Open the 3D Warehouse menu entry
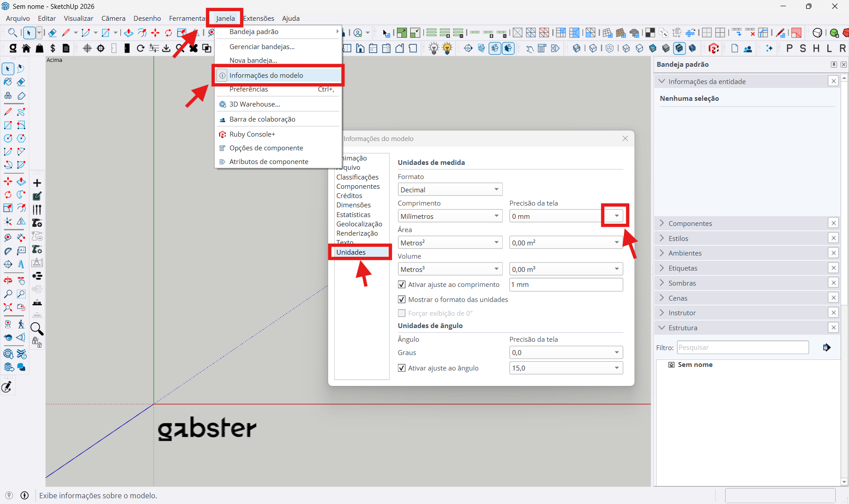Image resolution: width=849 pixels, height=504 pixels. pos(255,104)
